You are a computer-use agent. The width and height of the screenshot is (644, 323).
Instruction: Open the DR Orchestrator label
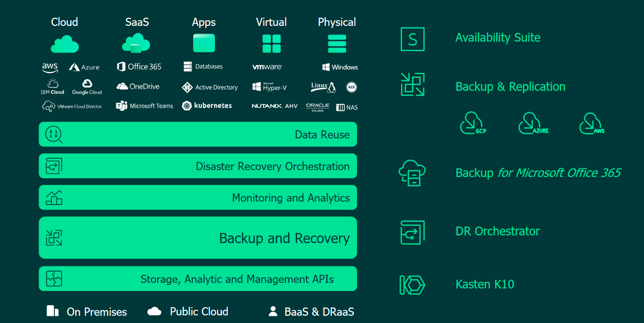(498, 231)
